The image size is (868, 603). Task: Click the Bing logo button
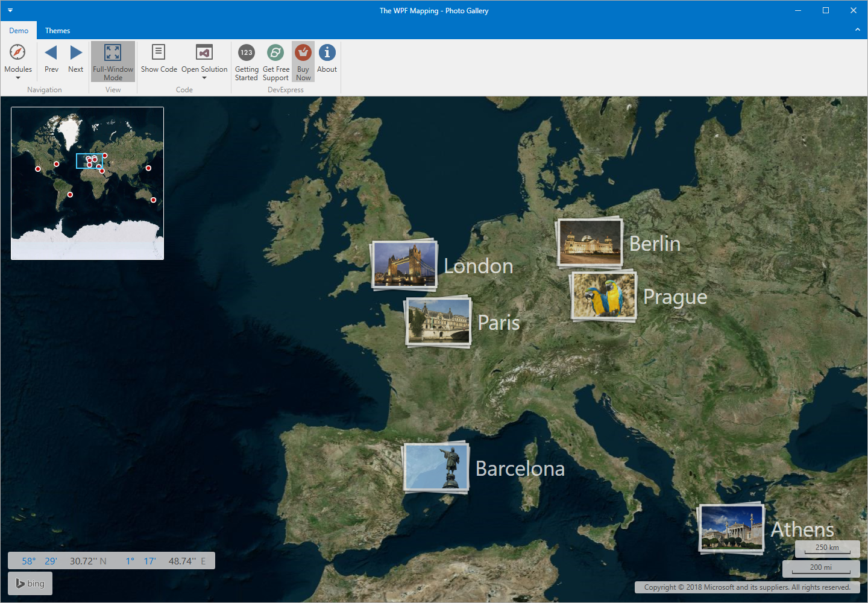pos(30,584)
